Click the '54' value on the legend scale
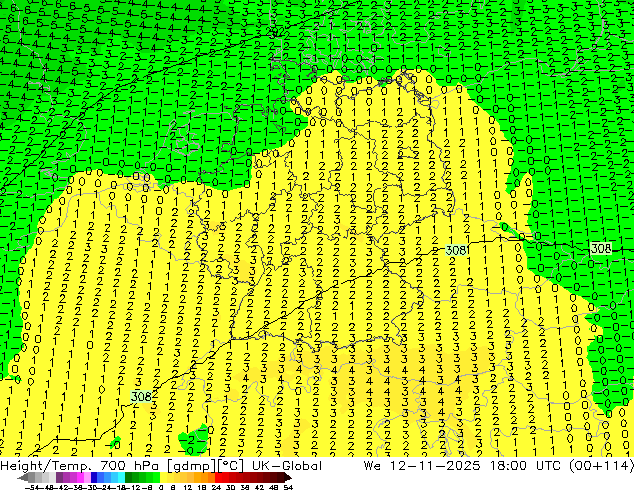634x490 pixels. [x=288, y=487]
